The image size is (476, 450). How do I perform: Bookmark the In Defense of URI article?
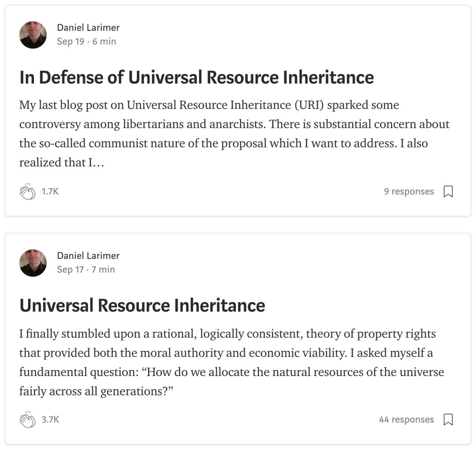448,192
